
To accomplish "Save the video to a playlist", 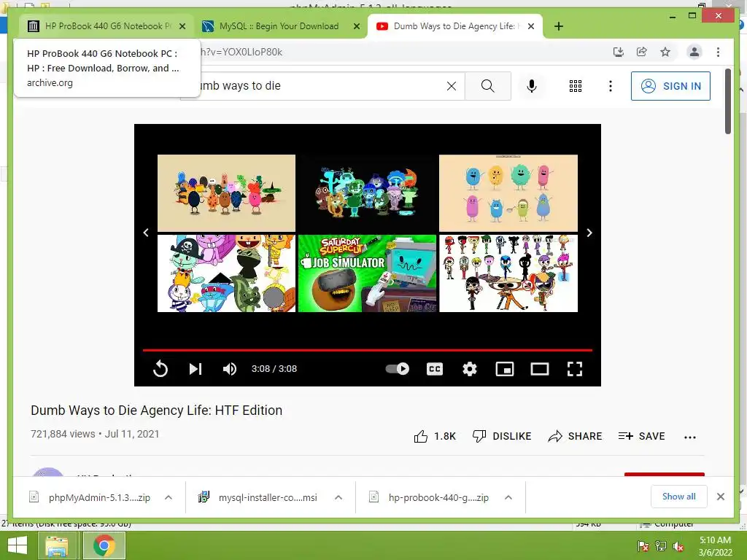I will pyautogui.click(x=641, y=436).
